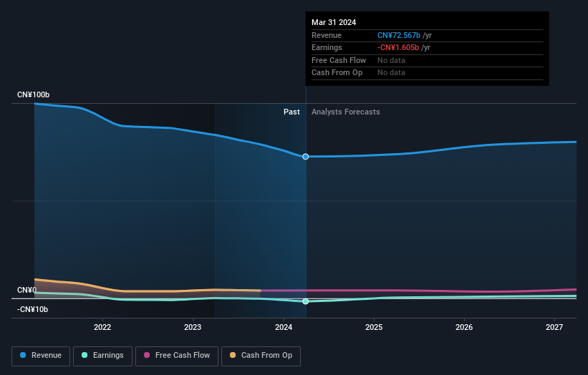Click the 2025 x-axis label
The image size is (588, 375).
point(374,327)
